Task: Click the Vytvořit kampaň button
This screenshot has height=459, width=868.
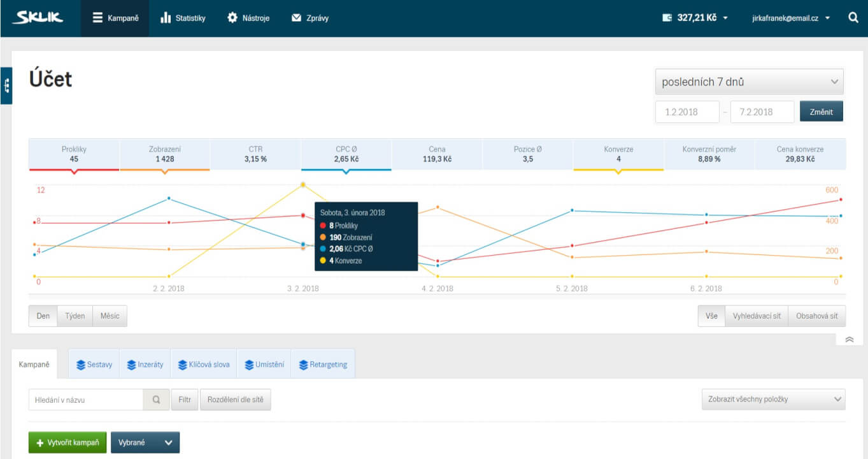Action: click(68, 442)
